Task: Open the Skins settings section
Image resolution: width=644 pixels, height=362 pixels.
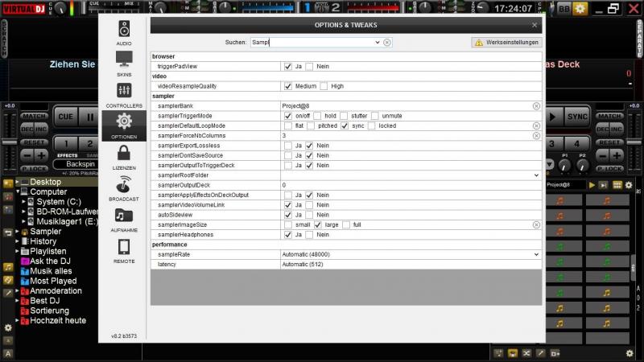Action: 124,64
